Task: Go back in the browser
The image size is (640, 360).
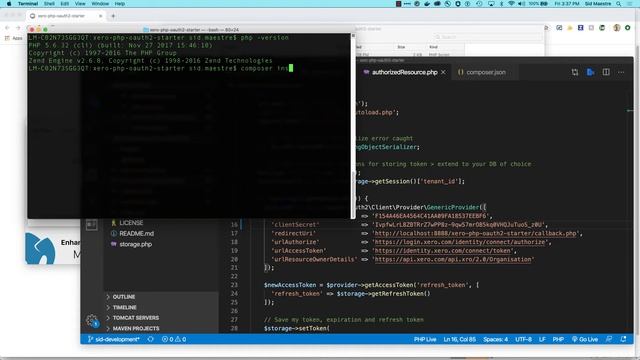Action: [x=7, y=28]
